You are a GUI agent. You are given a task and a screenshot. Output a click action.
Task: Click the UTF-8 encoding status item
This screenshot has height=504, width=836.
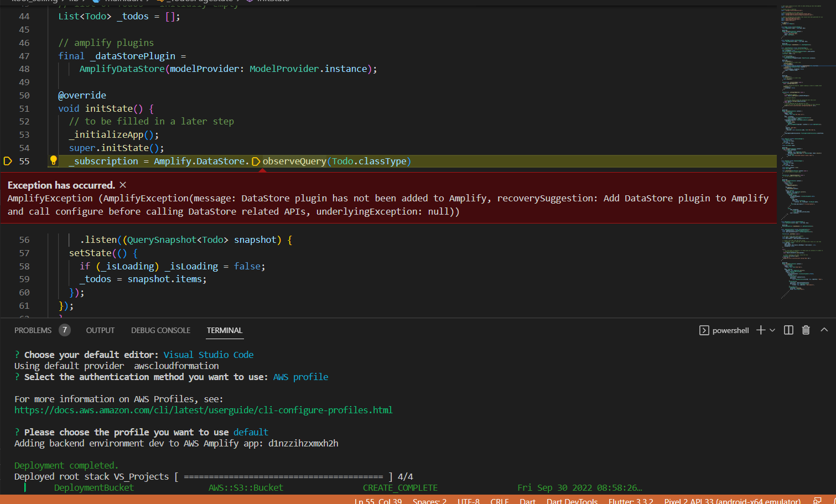[468, 501]
